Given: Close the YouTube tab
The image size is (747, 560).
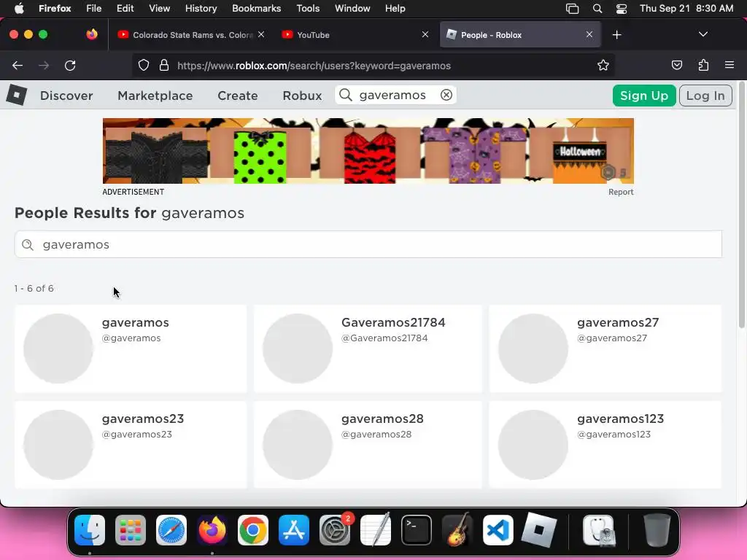Looking at the screenshot, I should pyautogui.click(x=425, y=34).
